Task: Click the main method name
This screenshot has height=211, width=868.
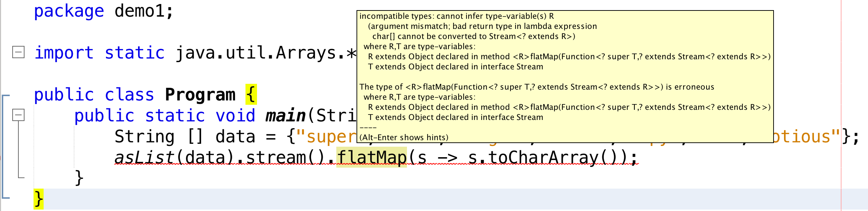Action: coord(285,116)
